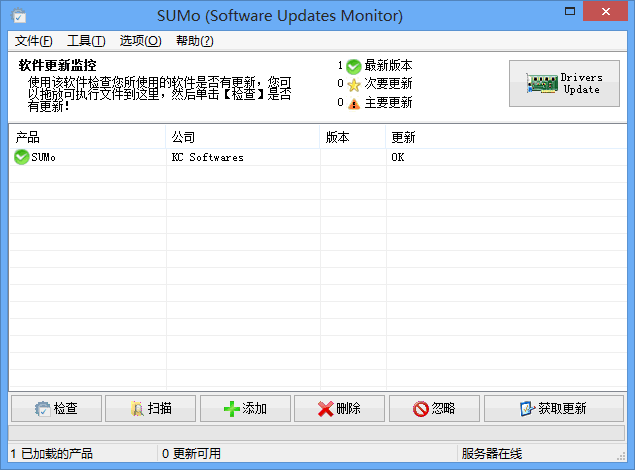Click green check icon beside 最新版本
This screenshot has height=470, width=635.
point(354,67)
